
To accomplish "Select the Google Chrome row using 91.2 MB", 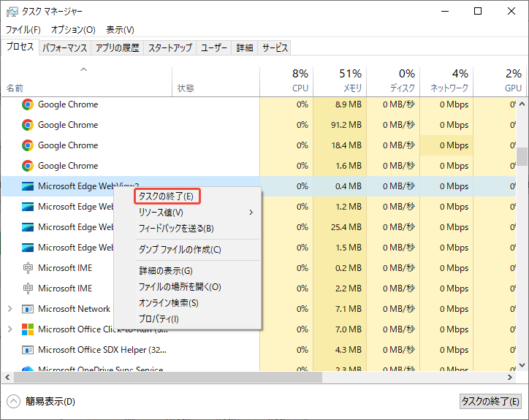I will click(259, 125).
